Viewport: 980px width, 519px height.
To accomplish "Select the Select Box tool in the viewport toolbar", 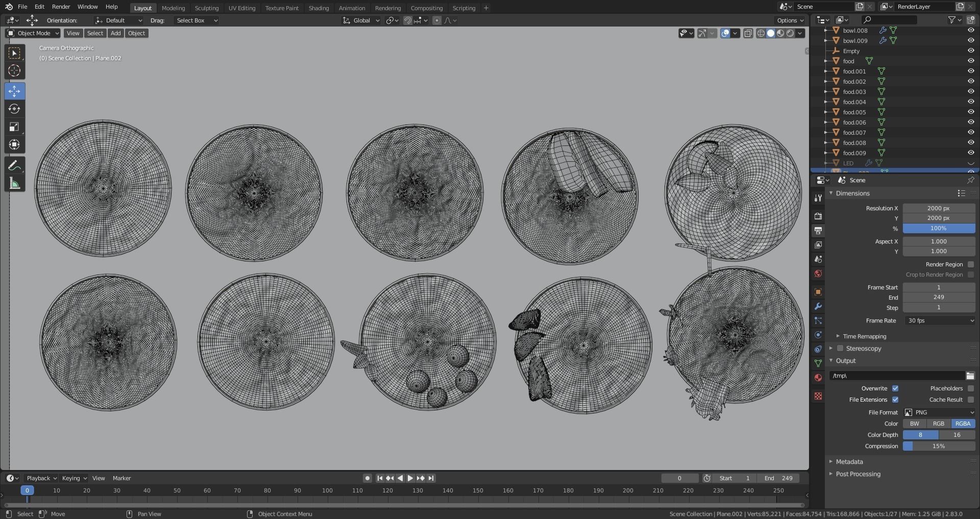I will [x=14, y=53].
